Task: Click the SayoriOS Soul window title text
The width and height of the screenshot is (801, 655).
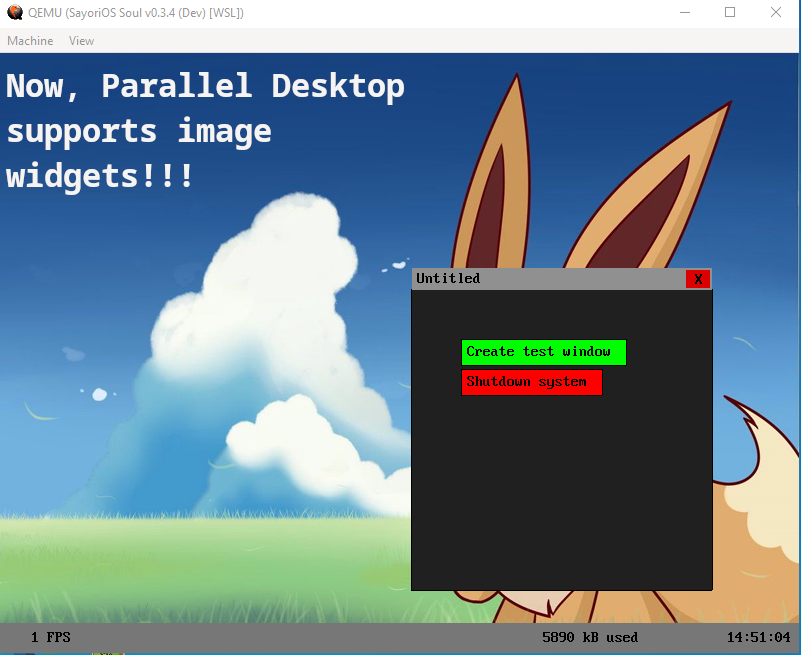Action: pos(136,12)
